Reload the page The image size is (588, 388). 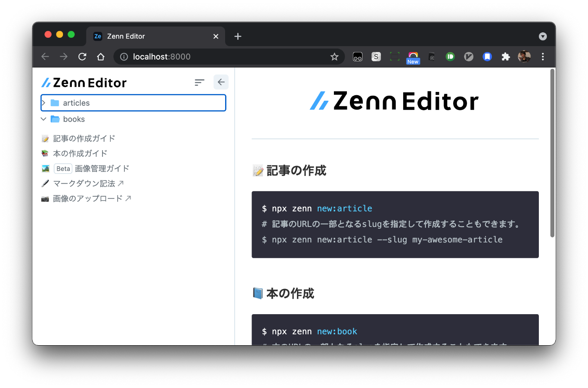click(x=82, y=57)
